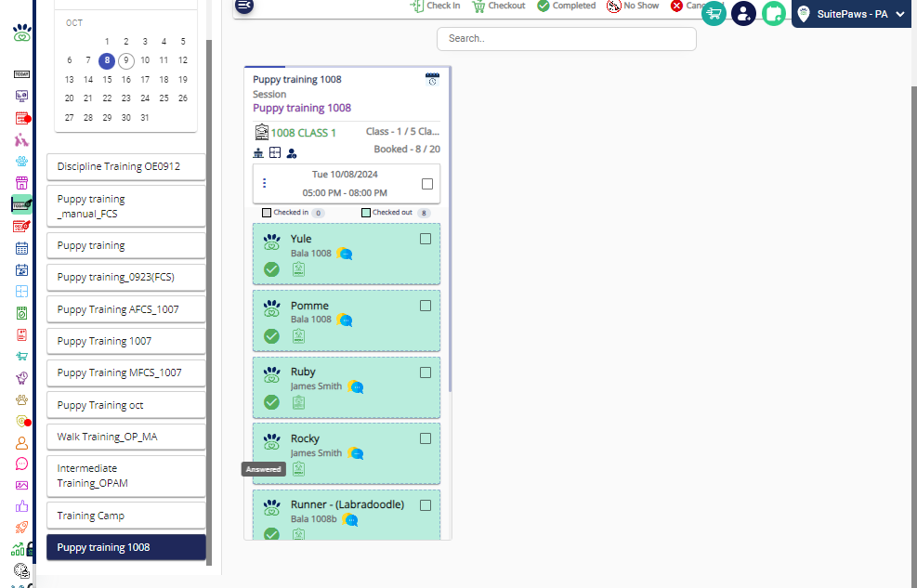This screenshot has height=588, width=917.
Task: Open red calendar icon with notification dot
Action: tap(21, 118)
